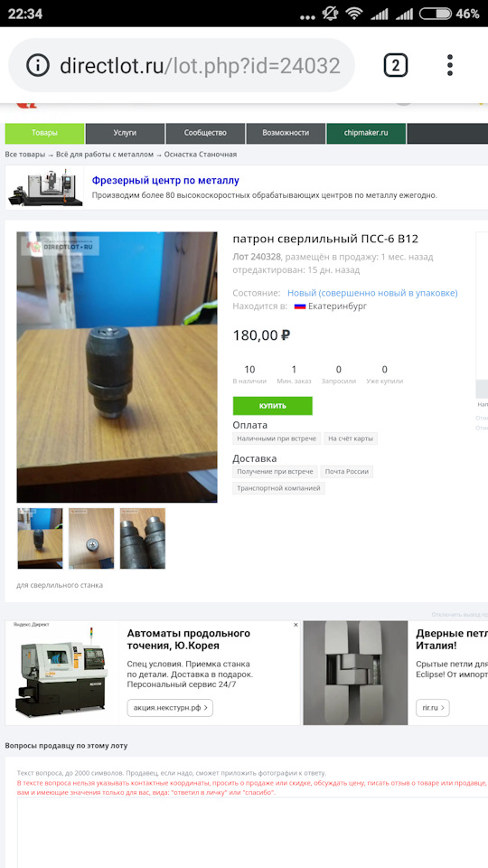Click the green КУПИТЬ button

click(272, 406)
